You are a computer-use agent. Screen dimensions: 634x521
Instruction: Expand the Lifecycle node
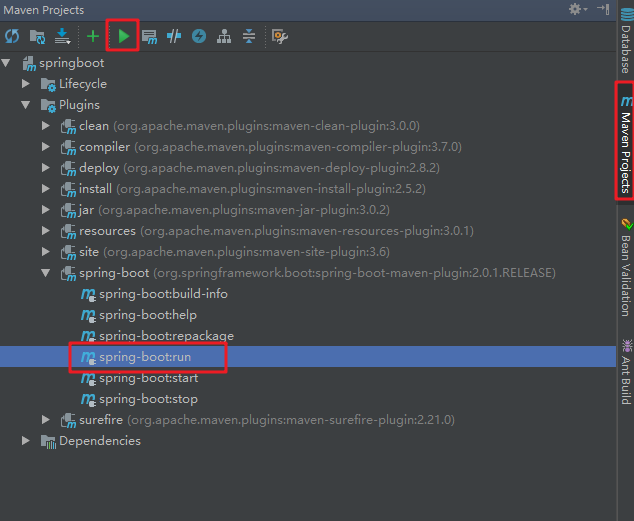(26, 84)
